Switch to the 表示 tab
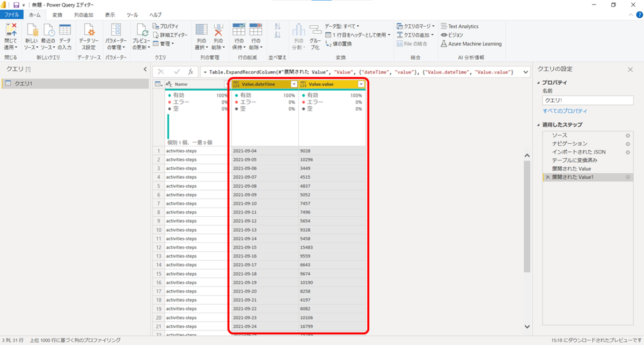This screenshot has width=644, height=345. (x=109, y=14)
